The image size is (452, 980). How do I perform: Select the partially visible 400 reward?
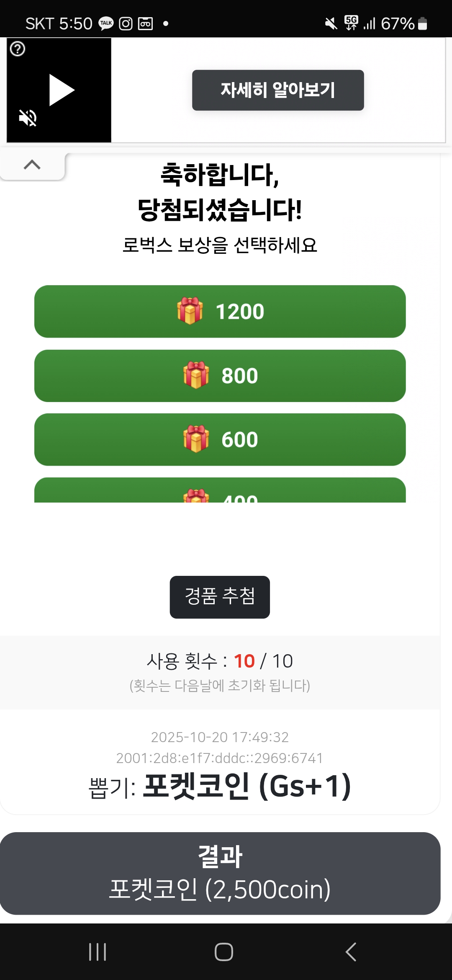[220, 492]
